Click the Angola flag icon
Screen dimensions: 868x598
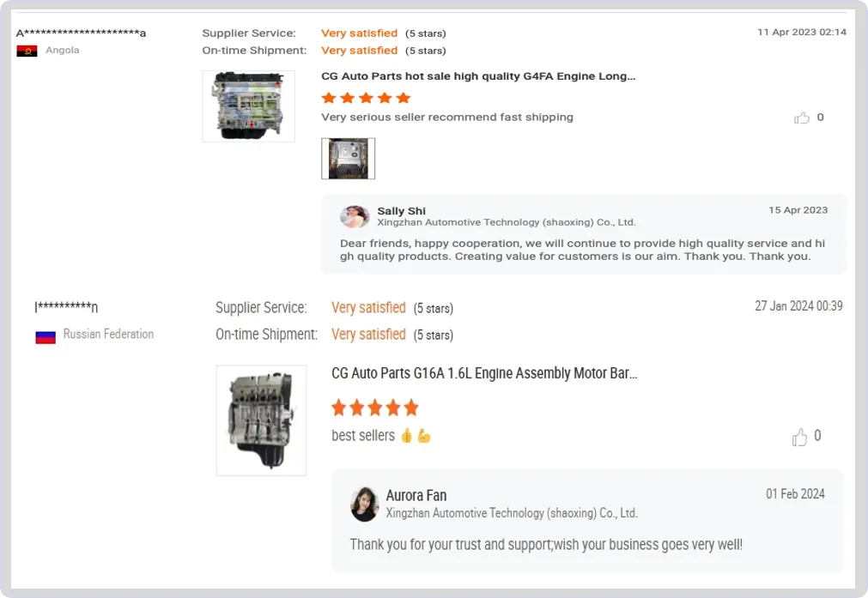point(27,51)
